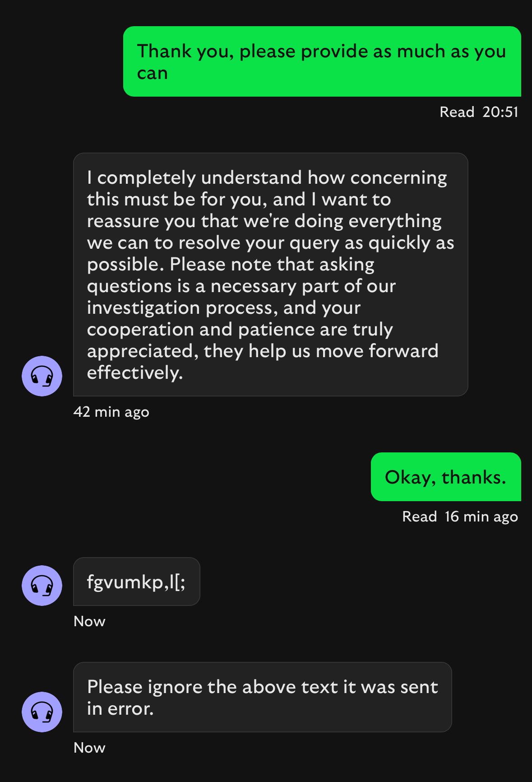This screenshot has height=782, width=532.
Task: Click the headset avatar next to the 'fgvumkp,l[;' message
Action: (x=42, y=586)
